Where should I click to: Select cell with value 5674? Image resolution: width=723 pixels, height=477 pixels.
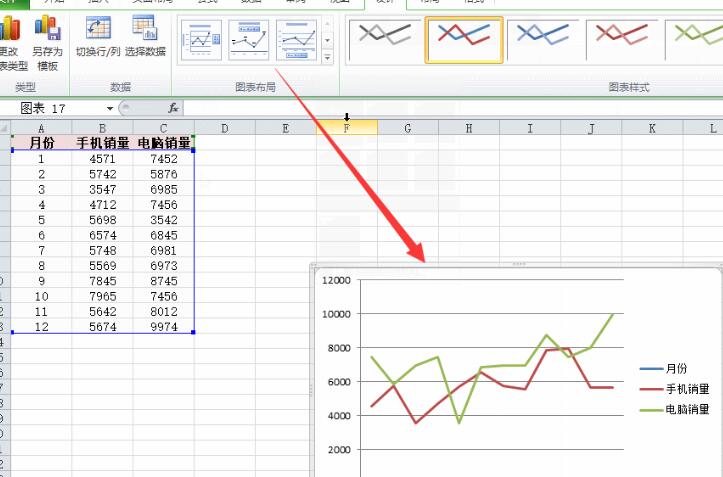pyautogui.click(x=102, y=327)
